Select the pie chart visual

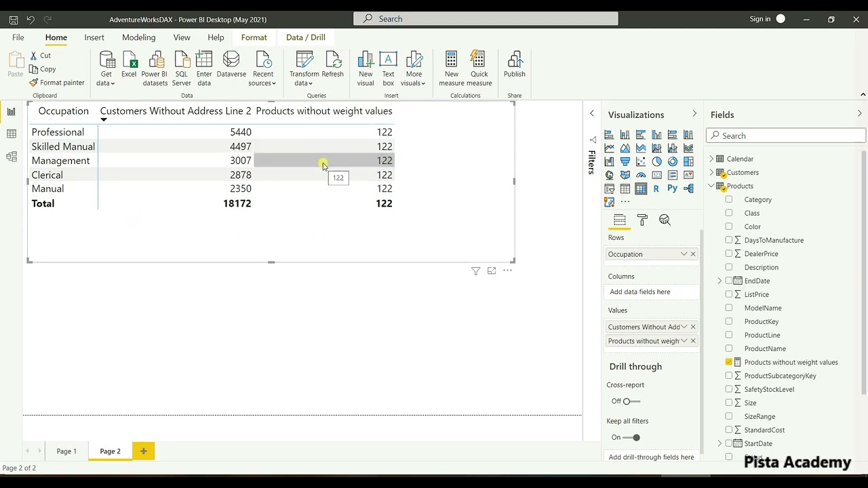pyautogui.click(x=656, y=161)
